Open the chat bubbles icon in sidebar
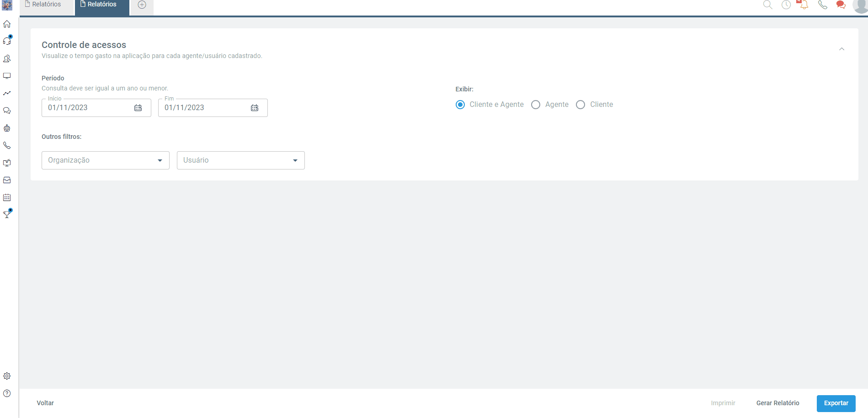This screenshot has height=418, width=868. [7, 111]
